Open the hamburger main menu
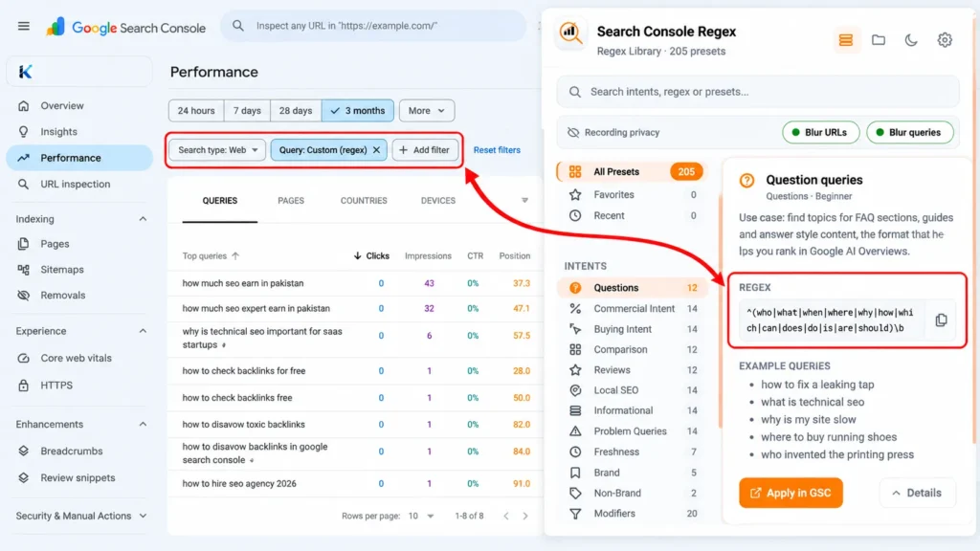Image resolution: width=980 pixels, height=551 pixels. click(23, 26)
